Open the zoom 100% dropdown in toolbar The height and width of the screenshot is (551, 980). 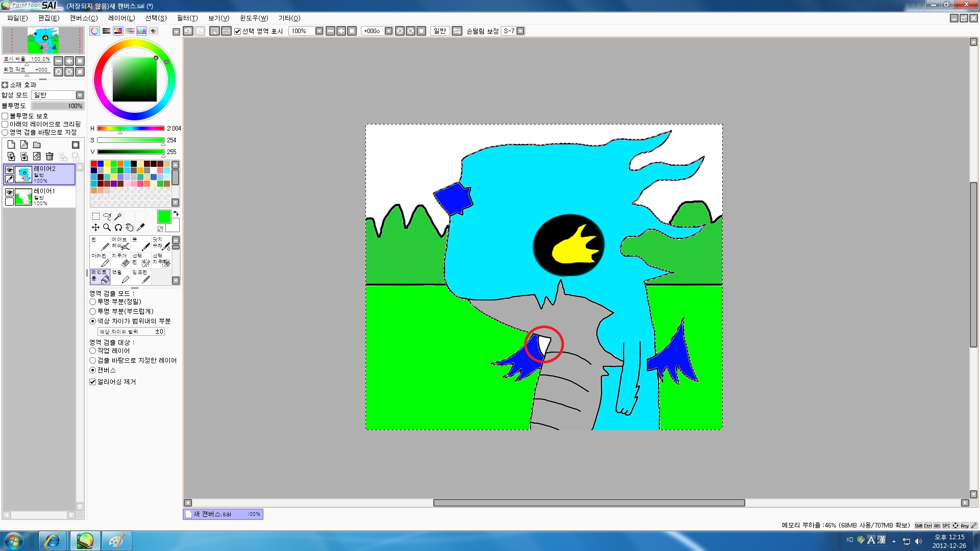coord(319,31)
